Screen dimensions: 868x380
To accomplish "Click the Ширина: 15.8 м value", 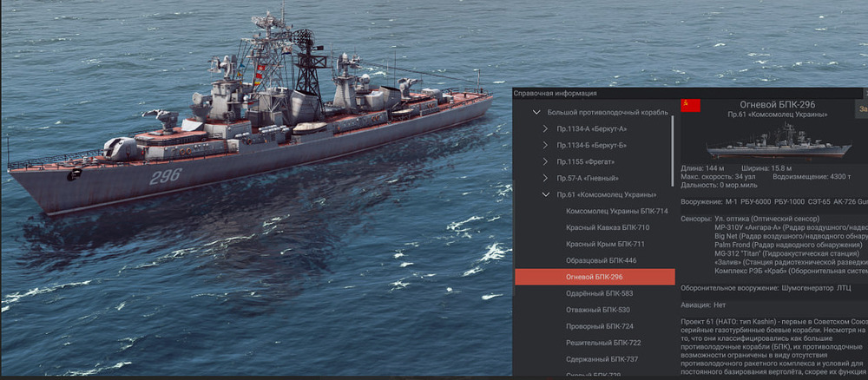I will pos(766,168).
